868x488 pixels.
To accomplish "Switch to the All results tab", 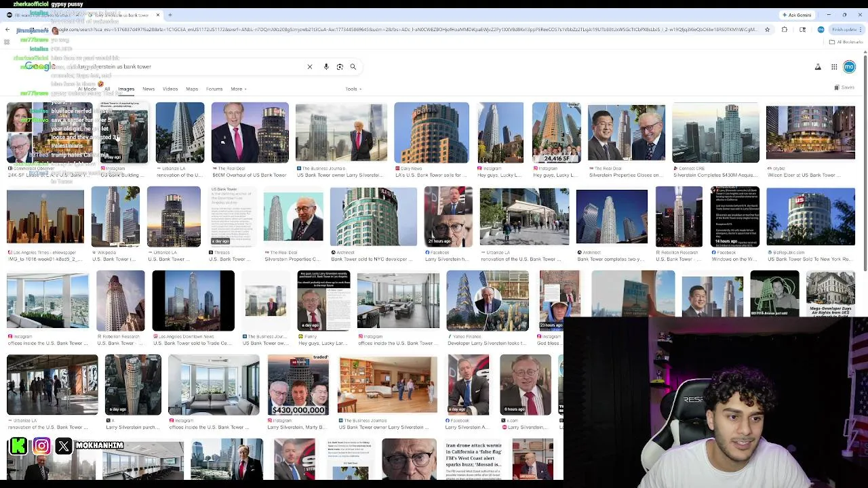I will click(107, 89).
